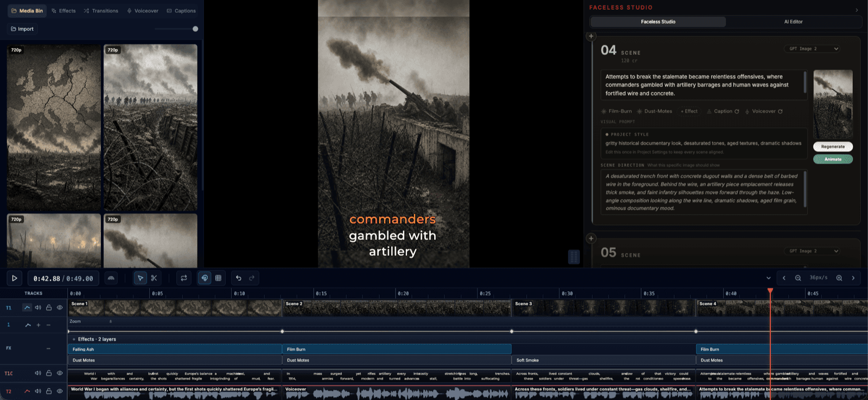Image resolution: width=868 pixels, height=400 pixels.
Task: Lock voiceover track T2
Action: tap(49, 391)
